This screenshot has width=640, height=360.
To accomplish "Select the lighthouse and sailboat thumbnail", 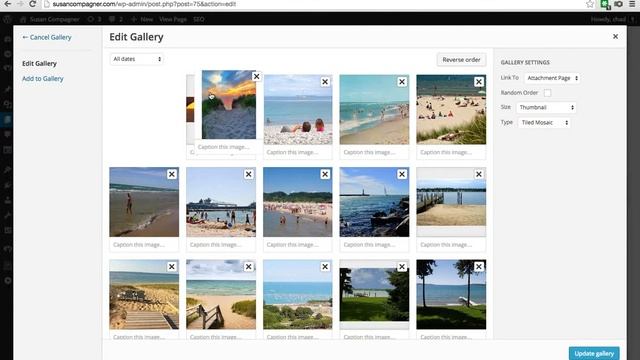I will tap(374, 202).
